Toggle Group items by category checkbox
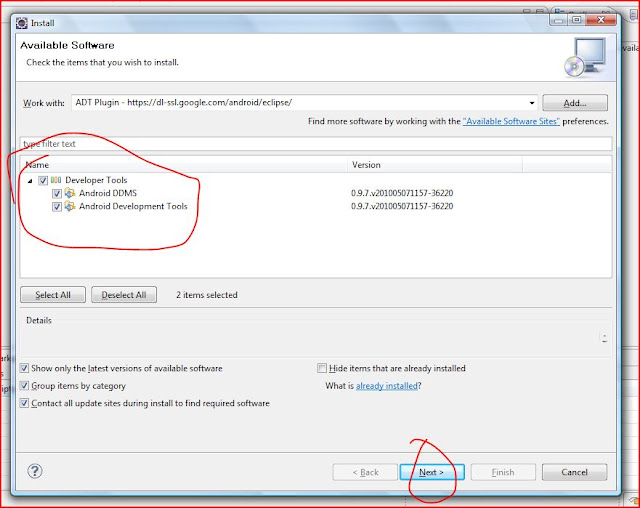The width and height of the screenshot is (640, 508). (24, 386)
